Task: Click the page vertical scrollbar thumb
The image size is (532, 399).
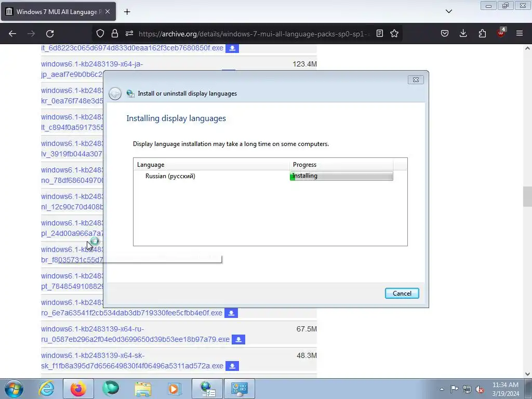Action: point(527,196)
